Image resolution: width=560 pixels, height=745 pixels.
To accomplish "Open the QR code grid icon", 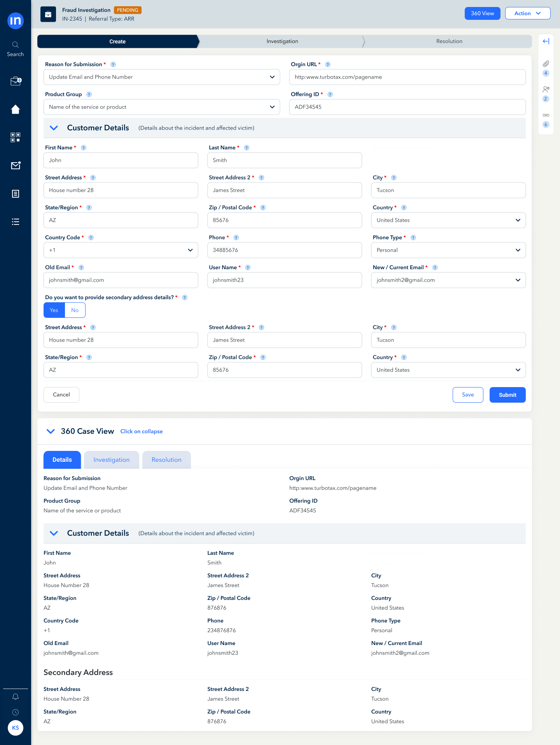I will (x=15, y=137).
